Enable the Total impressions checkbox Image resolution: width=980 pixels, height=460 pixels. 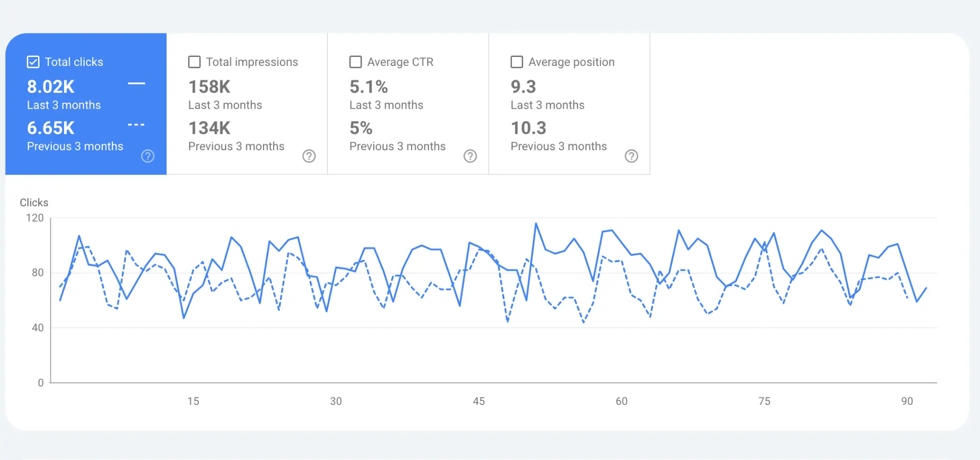(x=194, y=62)
